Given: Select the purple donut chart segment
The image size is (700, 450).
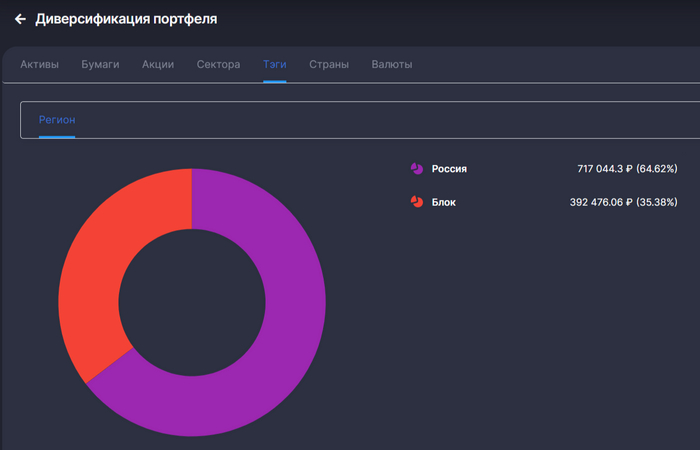Looking at the screenshot, I should pyautogui.click(x=290, y=330).
